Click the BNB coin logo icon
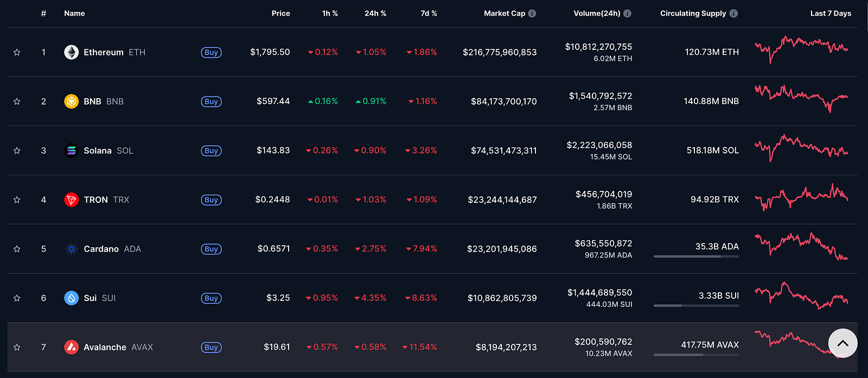The height and width of the screenshot is (378, 868). tap(72, 101)
